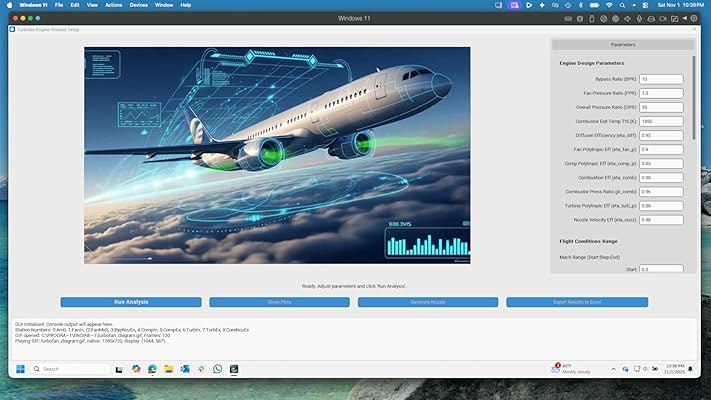Open the Actions menu in the menu bar

(113, 5)
